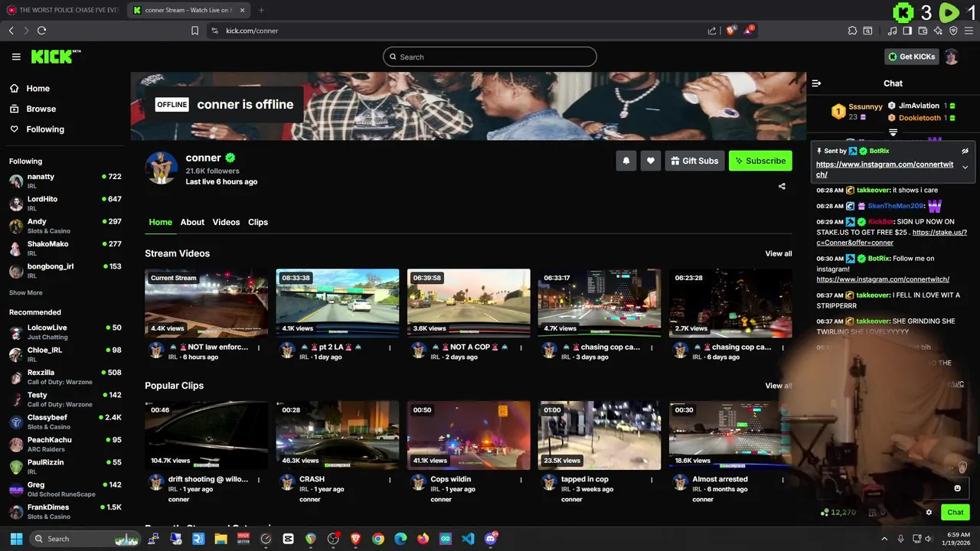The width and height of the screenshot is (980, 551).
Task: Switch to the Home channel tab
Action: click(x=160, y=222)
